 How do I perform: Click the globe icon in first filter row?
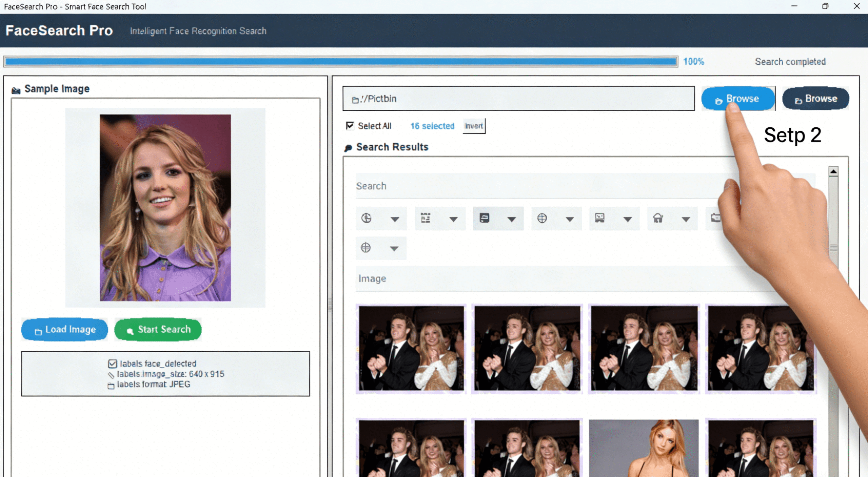point(542,218)
